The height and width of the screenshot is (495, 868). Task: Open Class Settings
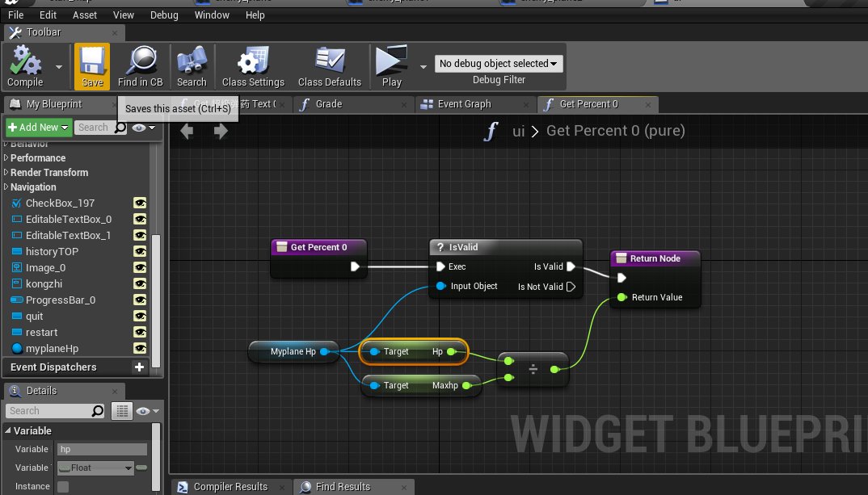tap(253, 67)
